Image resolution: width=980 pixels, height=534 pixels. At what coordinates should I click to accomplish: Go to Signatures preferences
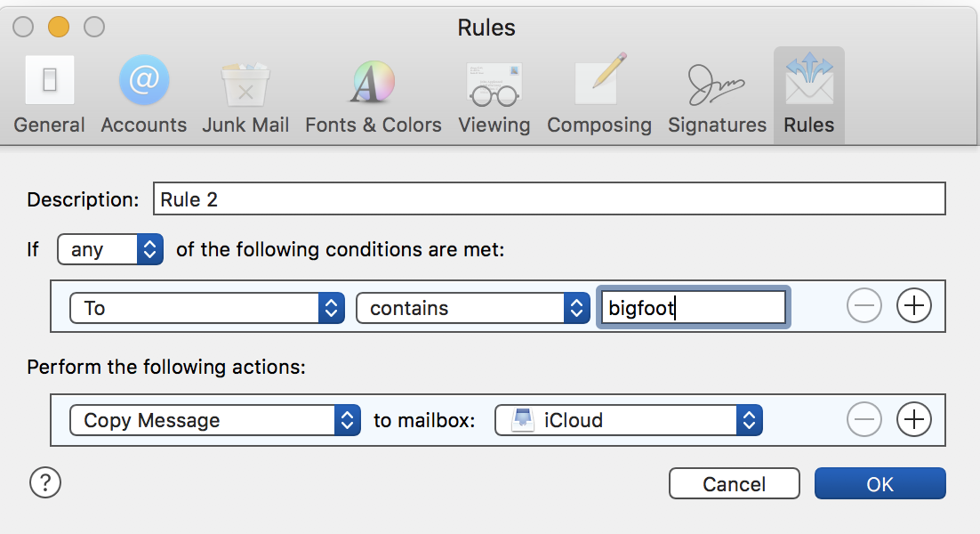pos(718,95)
